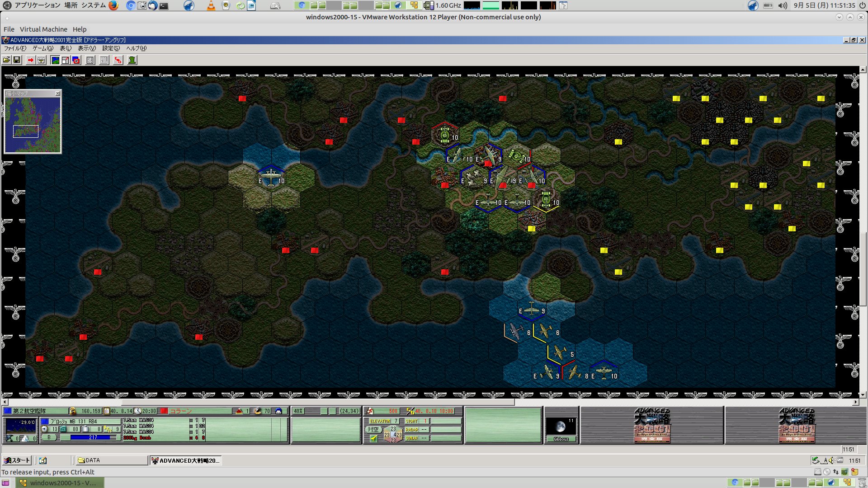Screen dimensions: 868x488
Task: Click the 対空 anti-air button
Action: [373, 430]
